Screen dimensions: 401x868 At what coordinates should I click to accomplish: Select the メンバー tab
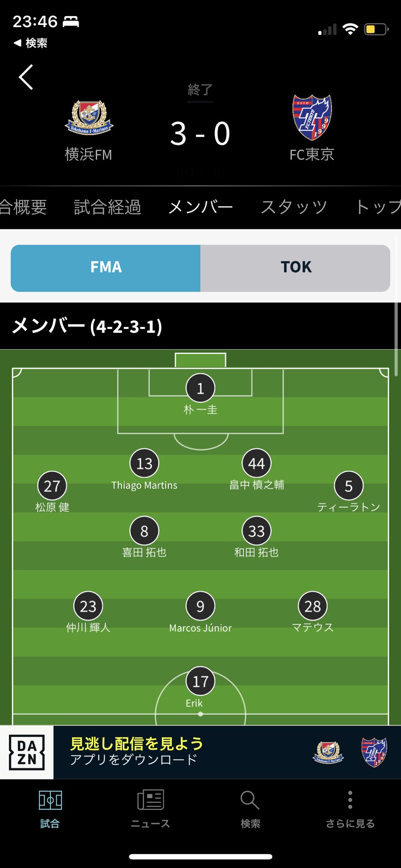(x=200, y=207)
